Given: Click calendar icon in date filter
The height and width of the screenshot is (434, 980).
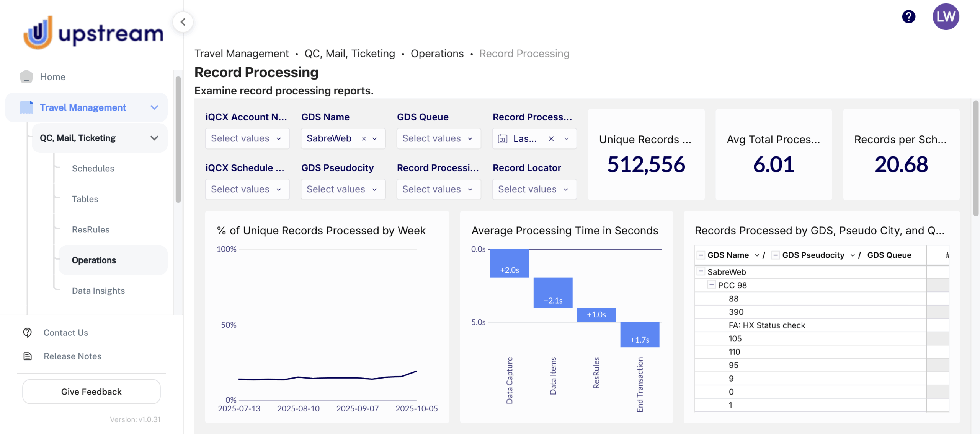Looking at the screenshot, I should [x=502, y=139].
